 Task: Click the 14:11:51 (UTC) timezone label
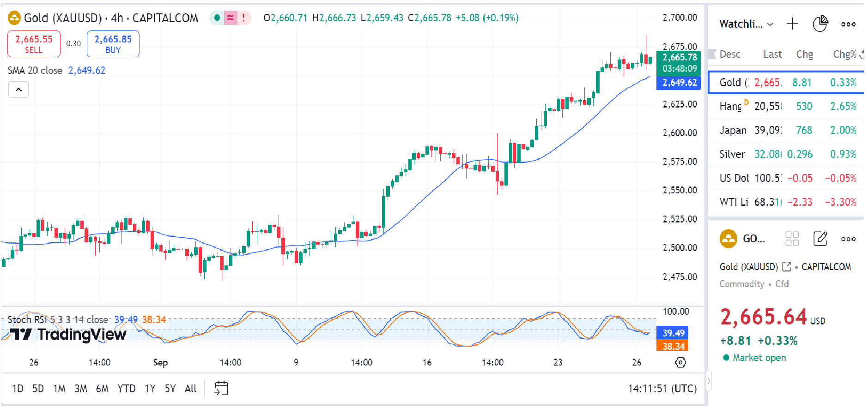662,389
